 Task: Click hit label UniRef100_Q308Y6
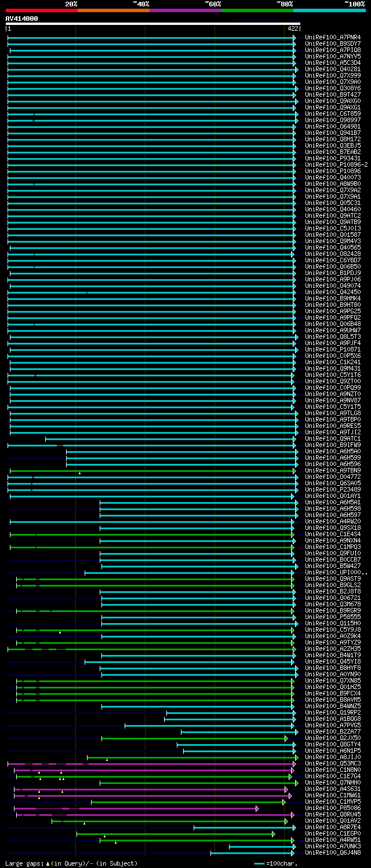click(333, 88)
